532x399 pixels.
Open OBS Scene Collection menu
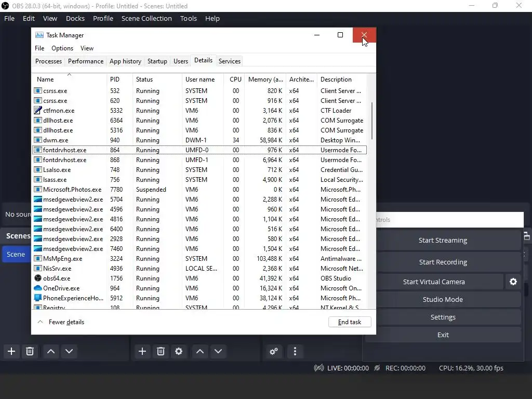click(x=147, y=18)
